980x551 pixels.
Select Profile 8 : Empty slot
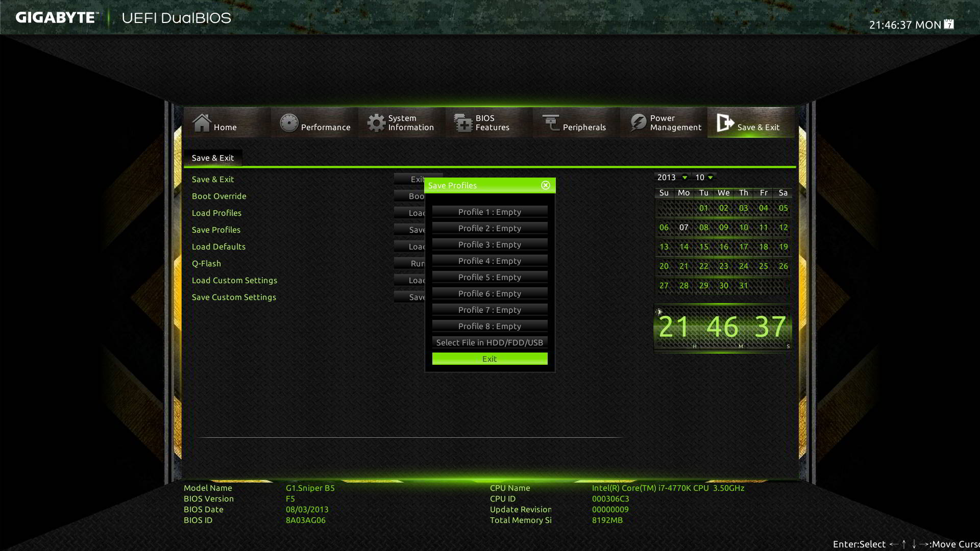(490, 326)
